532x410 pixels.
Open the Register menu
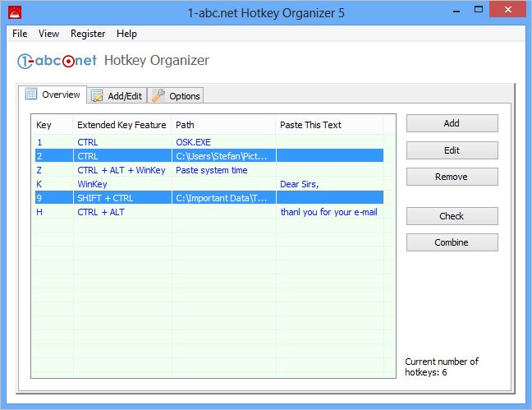[88, 34]
